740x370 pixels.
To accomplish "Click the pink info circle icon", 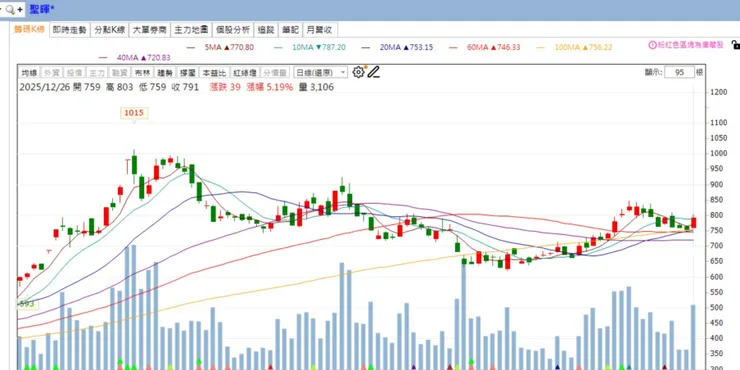I will pos(653,45).
